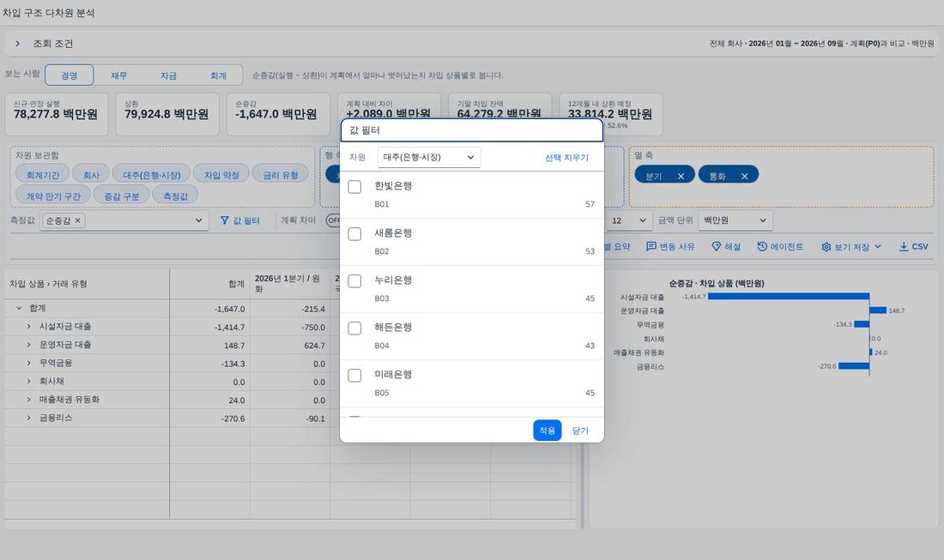The height and width of the screenshot is (560, 944).
Task: Expand the 무역금융 row
Action: (28, 363)
